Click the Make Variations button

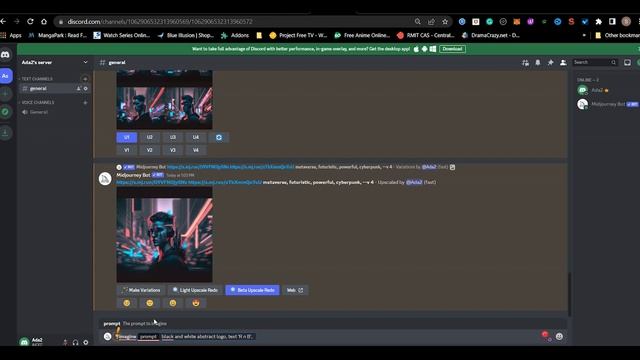pos(141,290)
